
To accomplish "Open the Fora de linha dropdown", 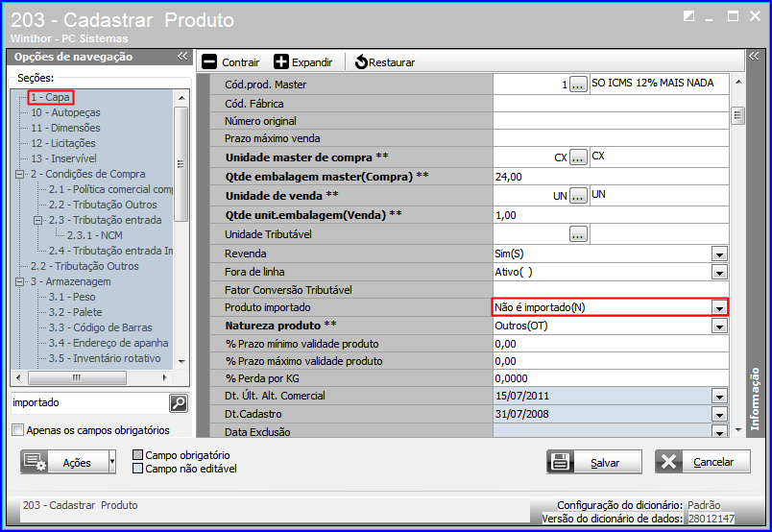I will [x=719, y=273].
